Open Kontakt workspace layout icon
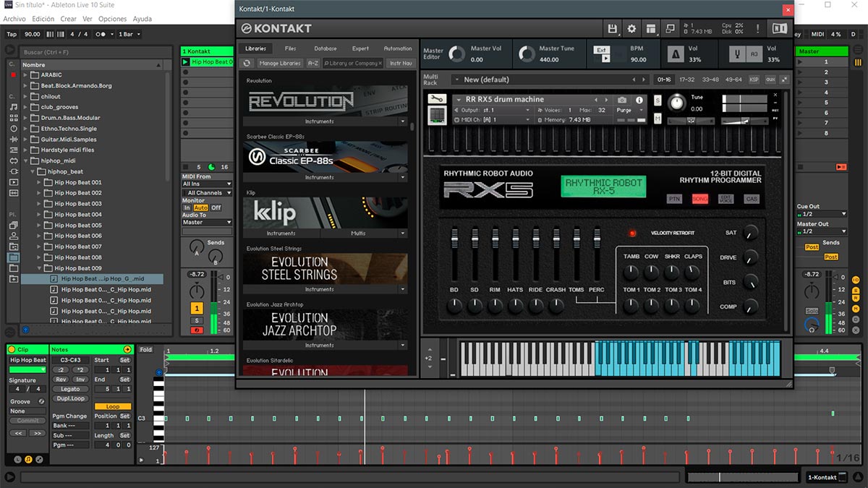This screenshot has height=488, width=868. (651, 28)
